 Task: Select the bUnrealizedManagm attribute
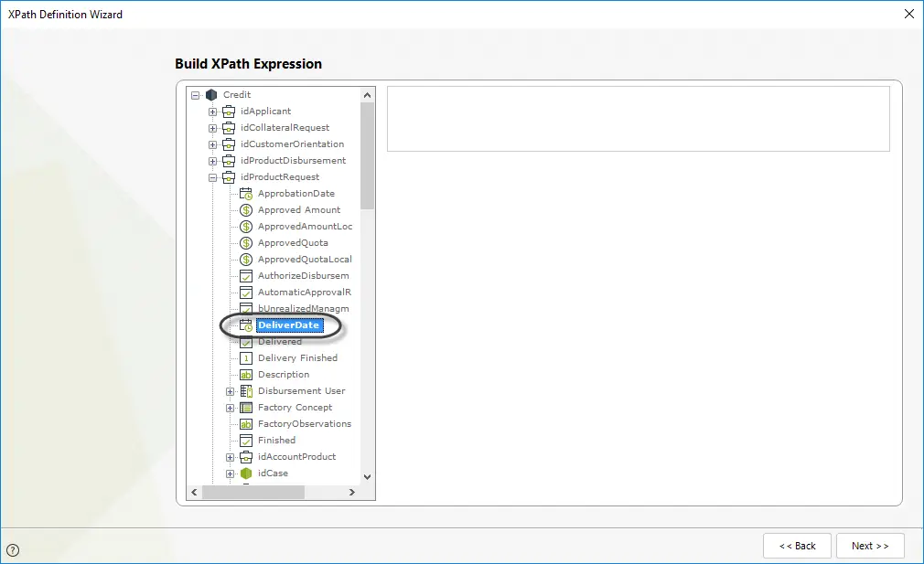(304, 308)
